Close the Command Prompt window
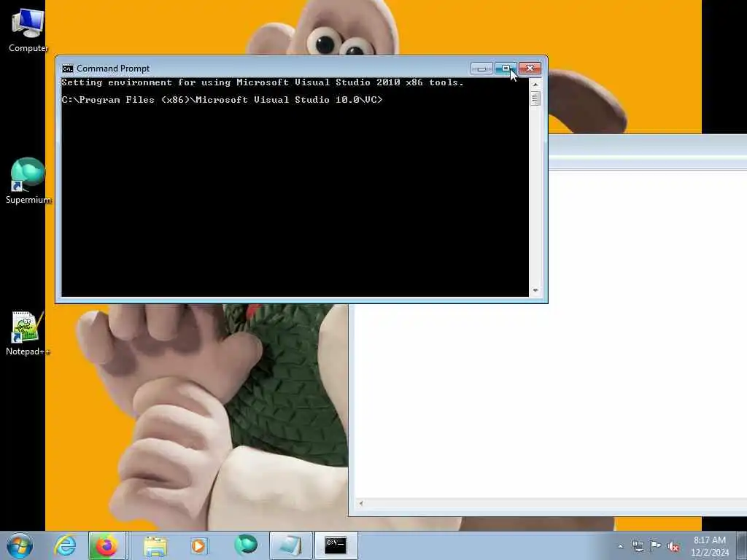Screen dimensions: 747x560 (530, 69)
